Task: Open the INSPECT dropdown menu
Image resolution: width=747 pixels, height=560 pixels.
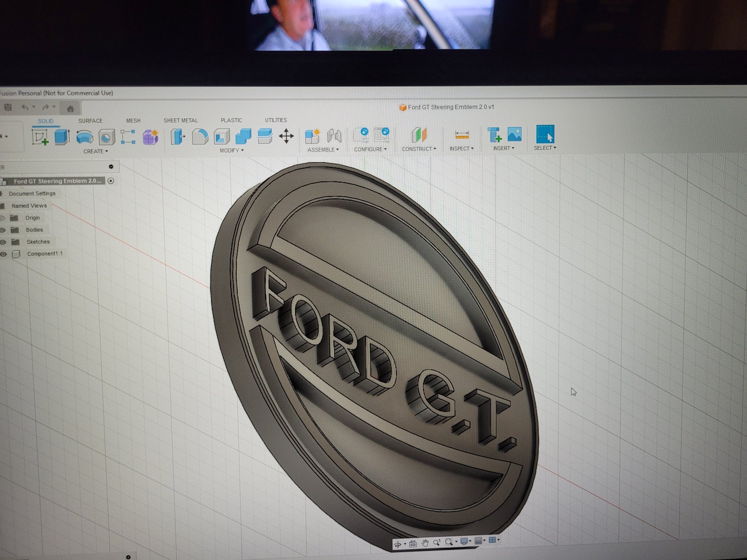Action: 461,148
